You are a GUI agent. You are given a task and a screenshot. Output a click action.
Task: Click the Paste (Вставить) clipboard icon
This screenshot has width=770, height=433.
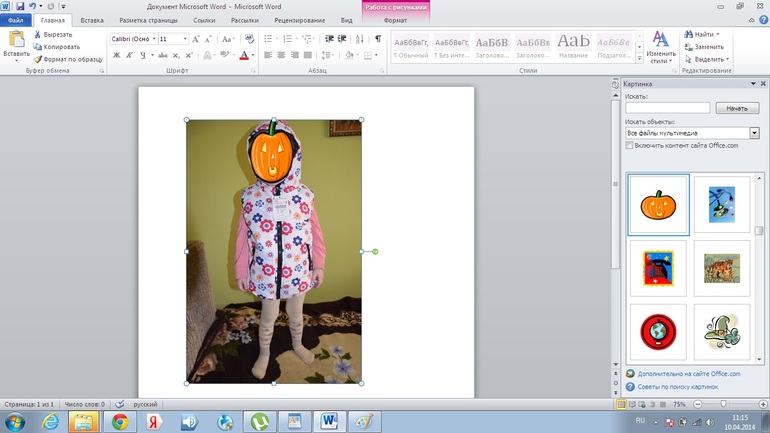pyautogui.click(x=16, y=40)
